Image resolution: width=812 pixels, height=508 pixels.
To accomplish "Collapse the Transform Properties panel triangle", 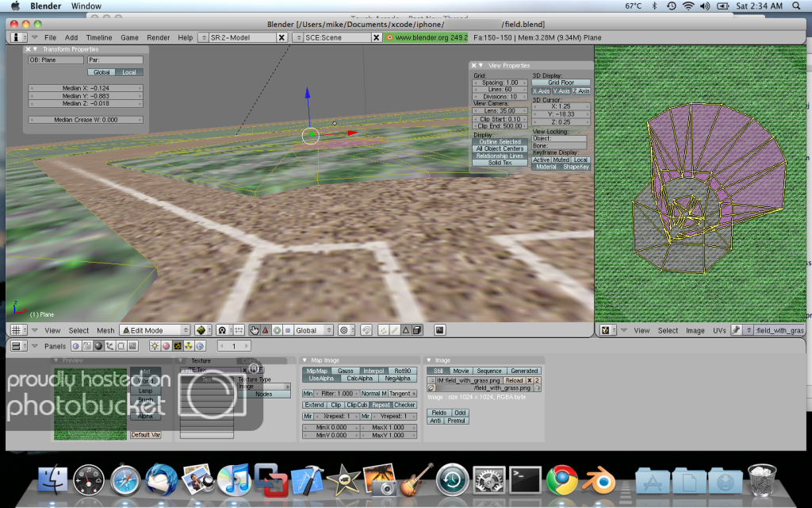I will tap(36, 49).
